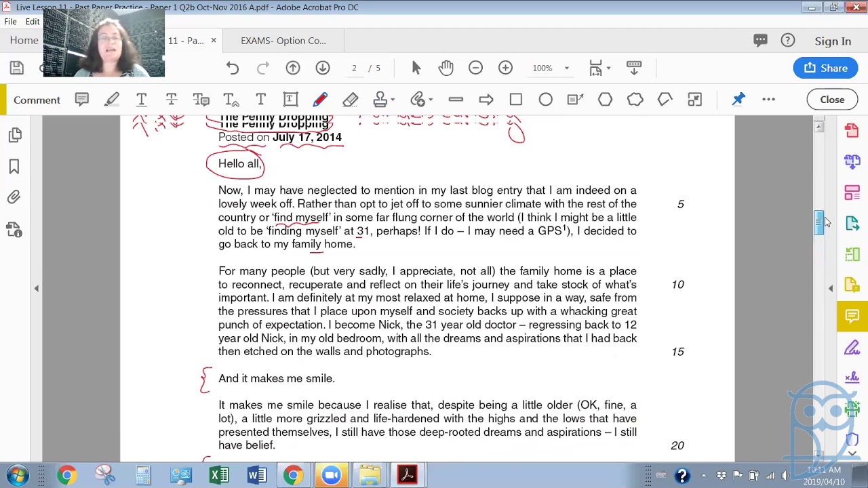Image resolution: width=868 pixels, height=488 pixels.
Task: Click Sign In
Action: (833, 41)
